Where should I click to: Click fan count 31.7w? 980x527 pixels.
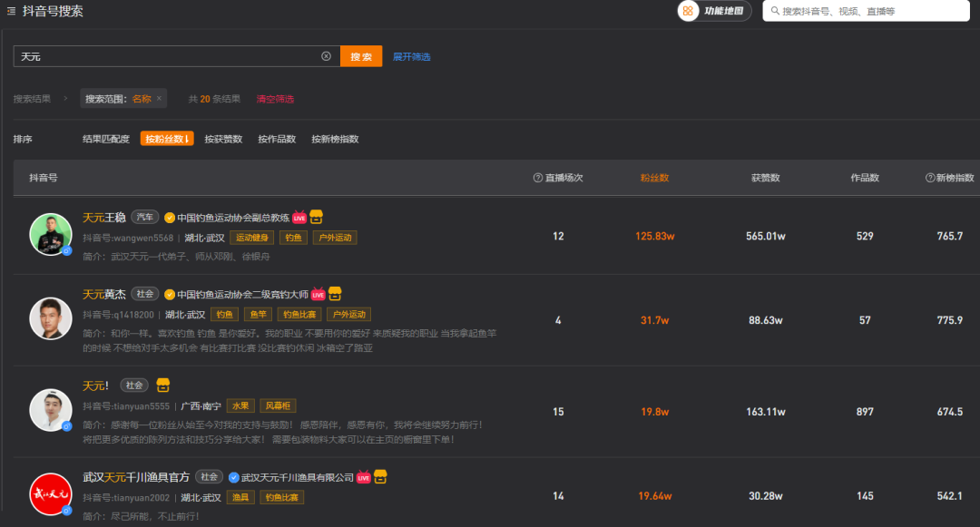(654, 320)
